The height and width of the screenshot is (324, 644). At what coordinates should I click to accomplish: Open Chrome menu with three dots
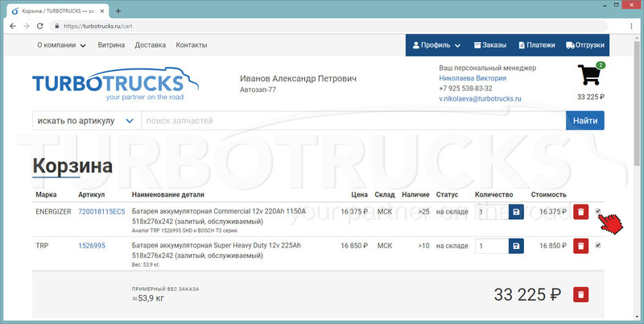(x=631, y=26)
